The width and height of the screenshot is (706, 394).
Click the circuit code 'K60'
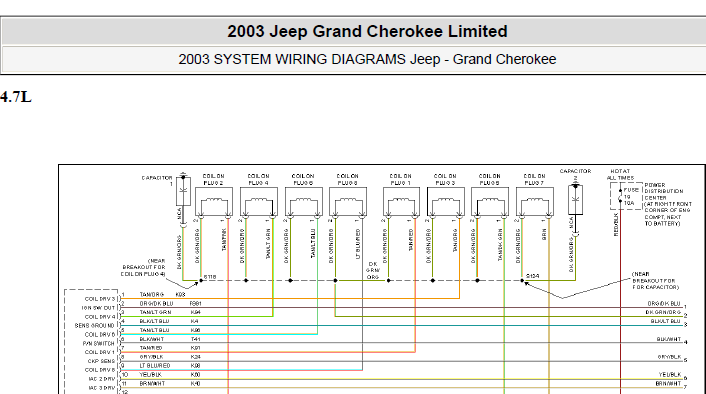pyautogui.click(x=195, y=375)
